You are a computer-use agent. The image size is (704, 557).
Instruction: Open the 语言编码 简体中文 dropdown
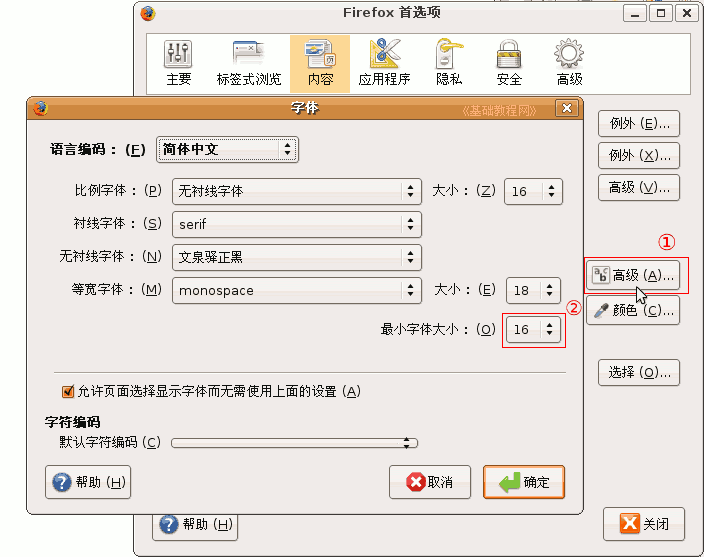pos(227,149)
